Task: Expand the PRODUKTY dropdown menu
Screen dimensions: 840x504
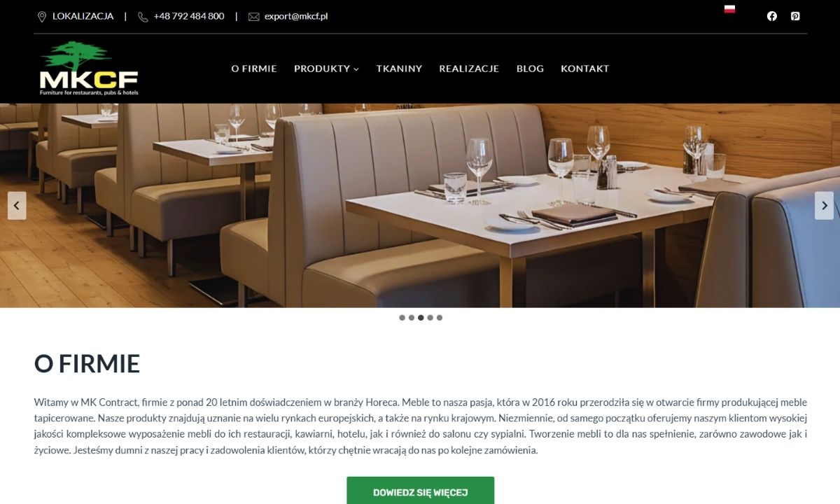Action: pyautogui.click(x=326, y=69)
